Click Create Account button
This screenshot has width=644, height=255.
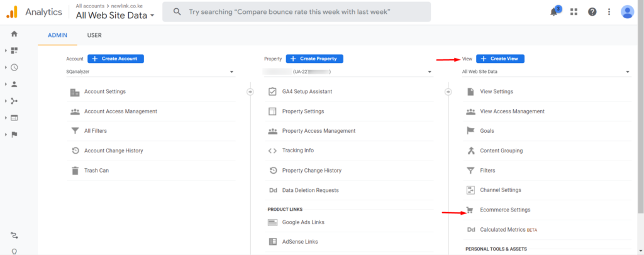tap(116, 59)
